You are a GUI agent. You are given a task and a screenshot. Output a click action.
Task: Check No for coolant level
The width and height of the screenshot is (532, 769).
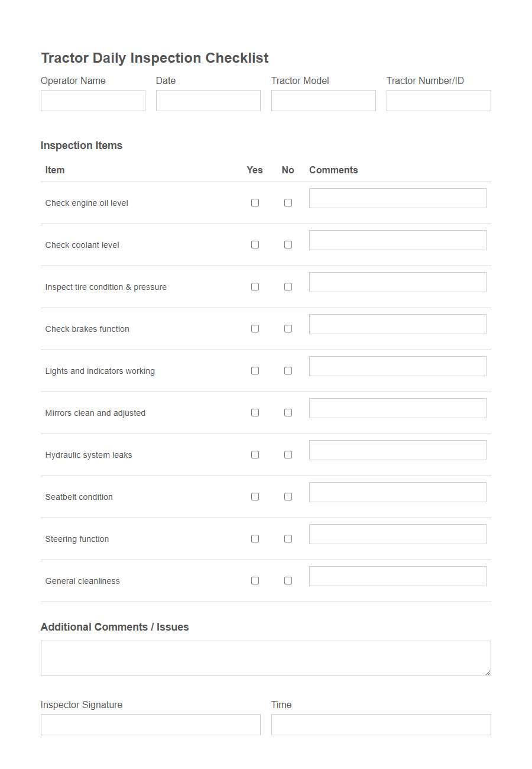288,244
